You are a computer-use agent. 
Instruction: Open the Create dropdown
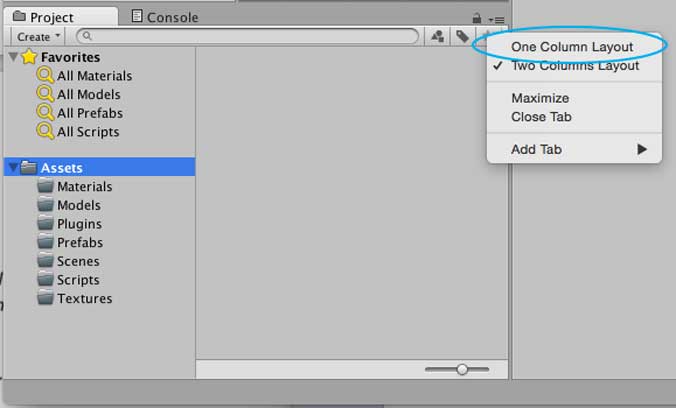38,36
